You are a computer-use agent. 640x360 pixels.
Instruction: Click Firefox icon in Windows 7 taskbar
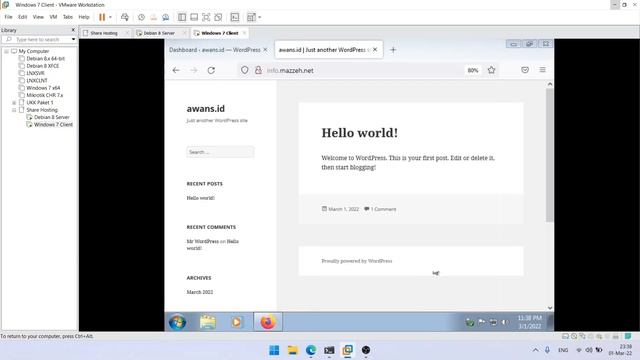coord(268,322)
